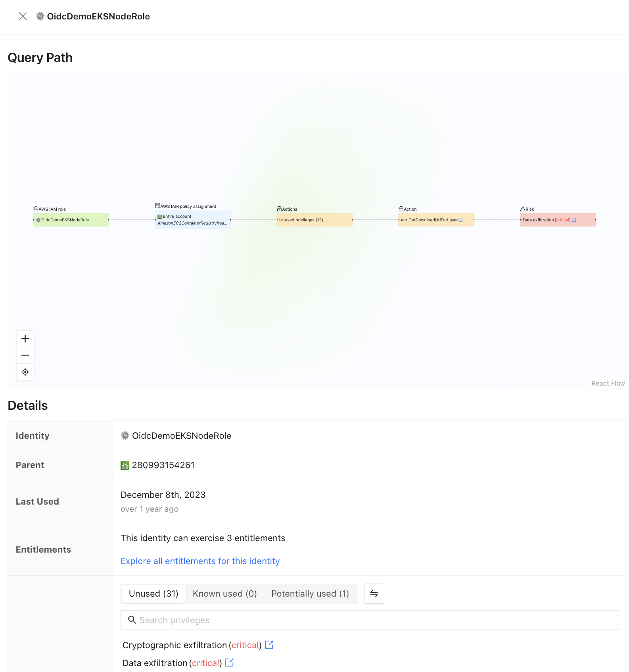Close the OidcDemoEKSNodeRole panel
629x672 pixels.
(23, 16)
